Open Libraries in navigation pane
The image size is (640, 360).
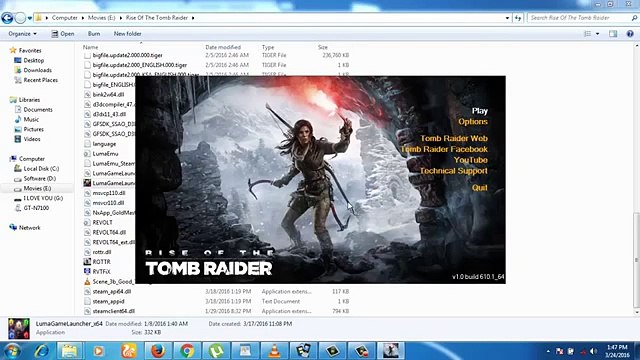[x=29, y=100]
